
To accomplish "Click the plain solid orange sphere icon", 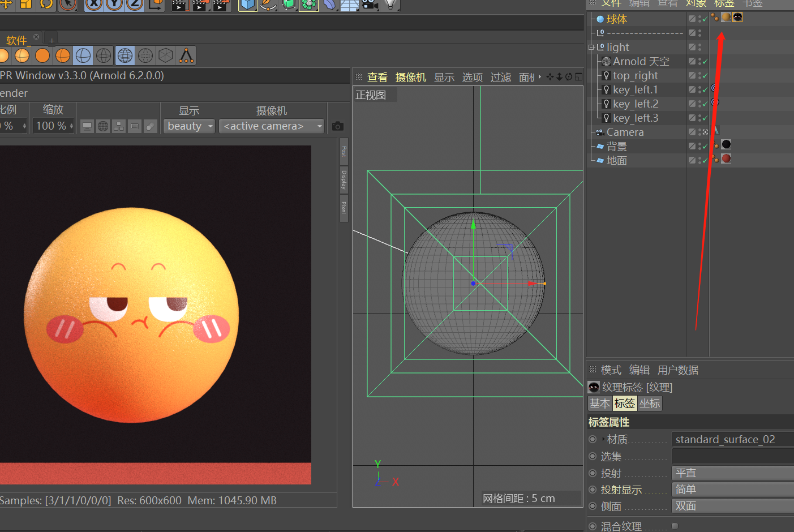I will pos(42,55).
